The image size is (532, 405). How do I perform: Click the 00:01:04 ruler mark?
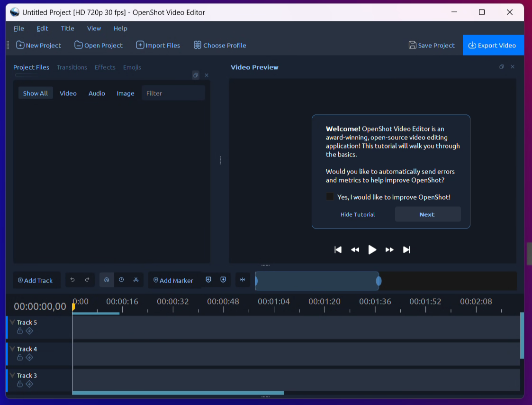273,301
